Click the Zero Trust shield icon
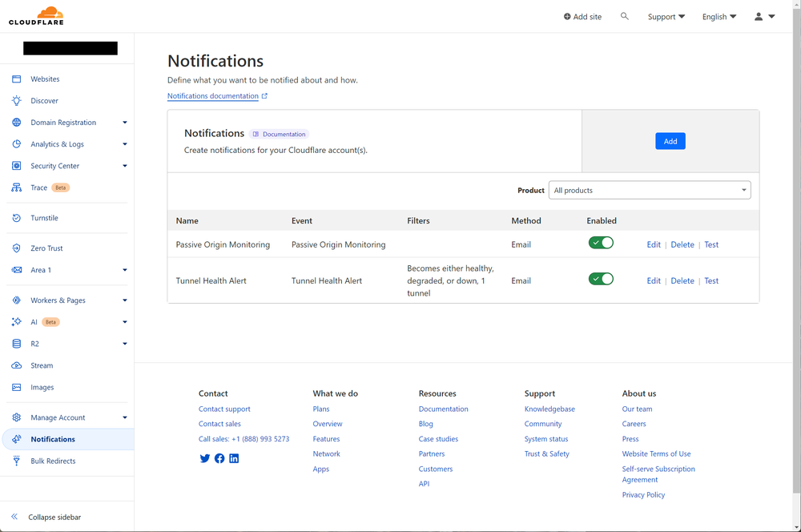 [x=16, y=248]
